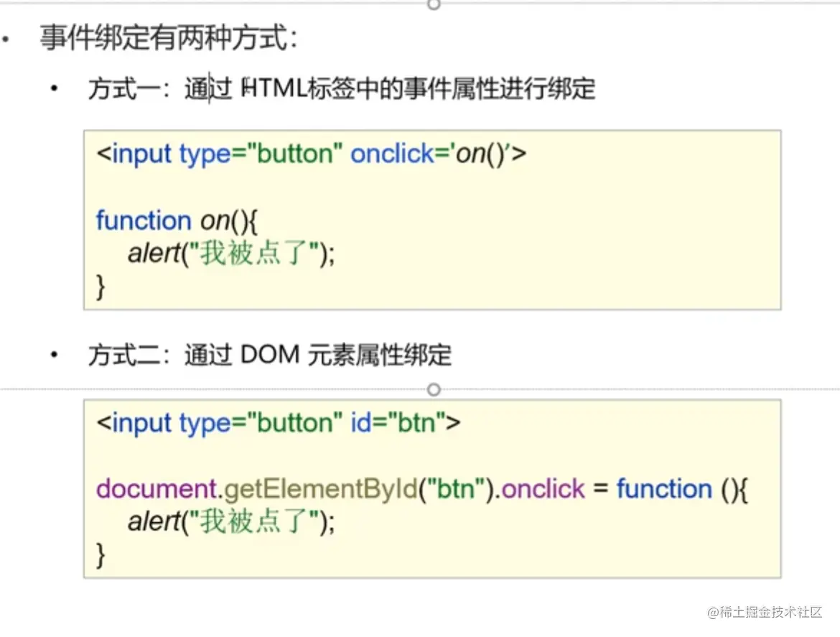Viewport: 840px width, 637px height.
Task: Click the input onclick='on()' code line
Action: tap(312, 154)
